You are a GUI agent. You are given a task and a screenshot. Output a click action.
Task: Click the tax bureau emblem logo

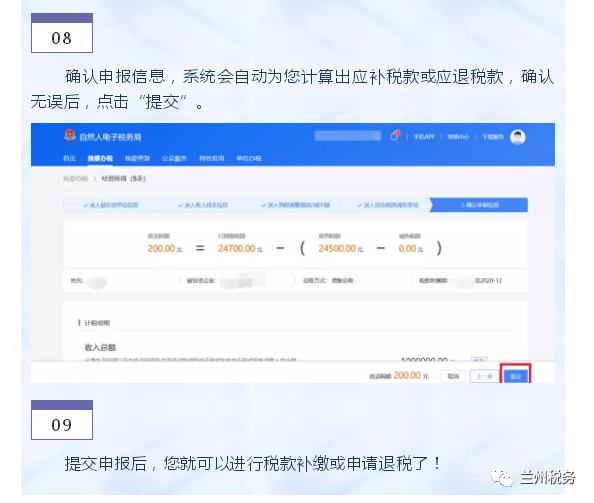70,136
